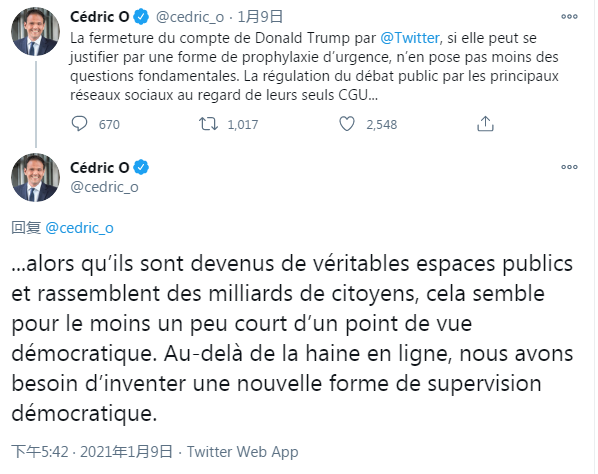
Task: Open the 下午5:42 · 2021年1月9日 timestamp
Action: click(x=92, y=452)
